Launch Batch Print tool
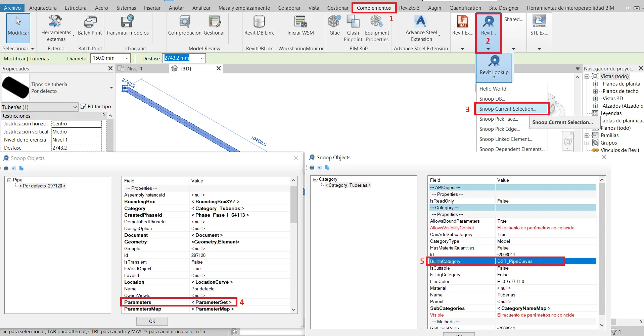 pos(90,25)
